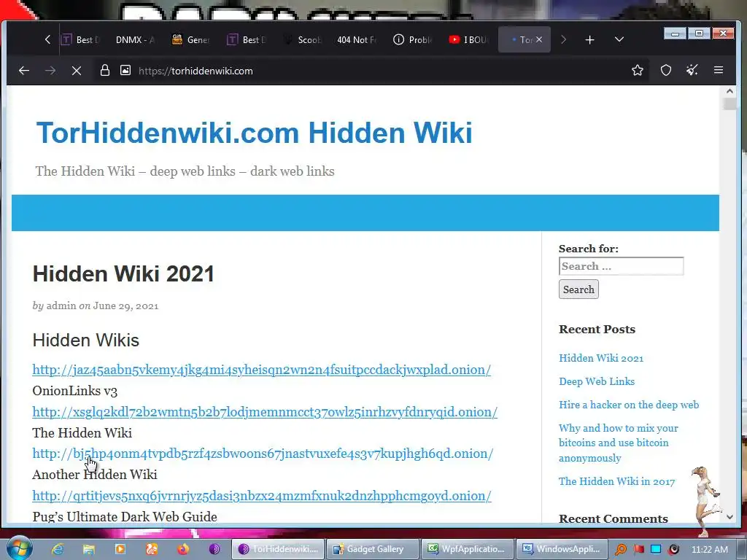
Task: Switch to the GitHub Gener tab
Action: 190,39
